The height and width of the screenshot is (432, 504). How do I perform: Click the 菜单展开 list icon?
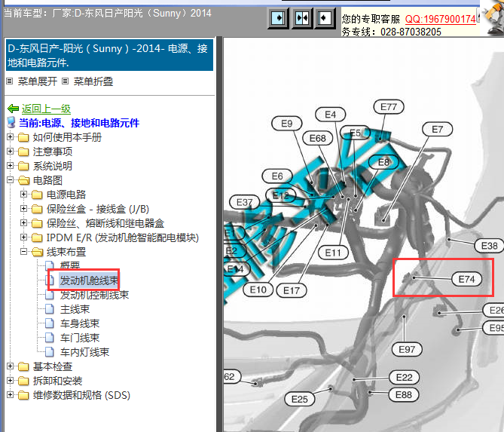[x=10, y=81]
